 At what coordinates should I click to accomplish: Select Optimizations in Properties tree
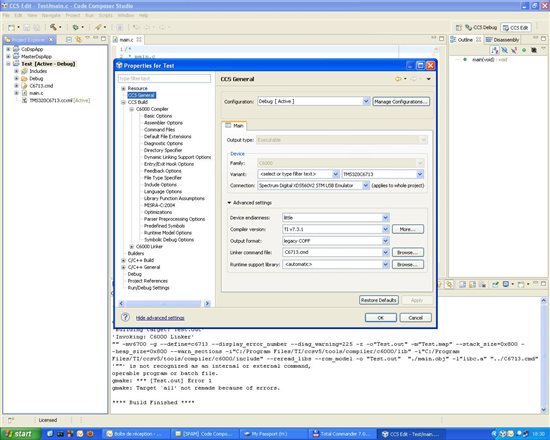[x=158, y=212]
